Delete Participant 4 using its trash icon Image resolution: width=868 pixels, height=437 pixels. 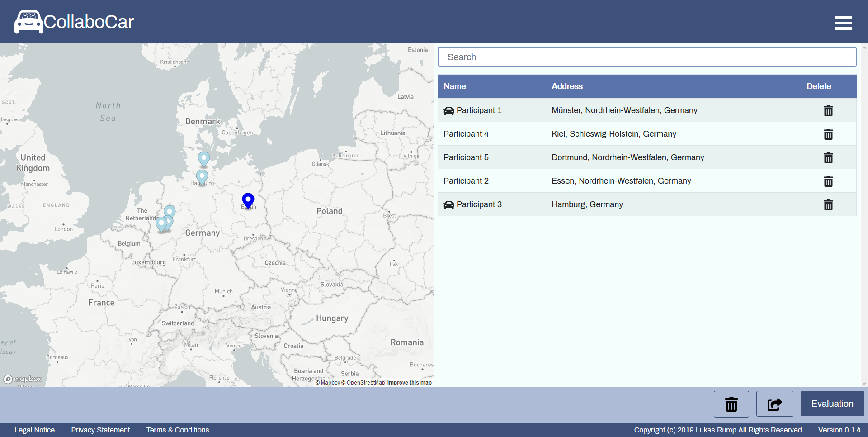(828, 134)
